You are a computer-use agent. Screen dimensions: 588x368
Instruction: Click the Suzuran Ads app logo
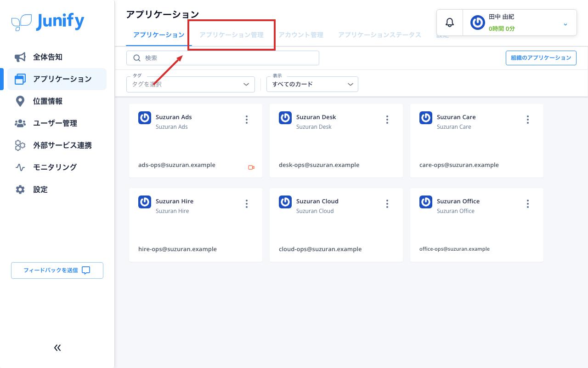point(145,118)
